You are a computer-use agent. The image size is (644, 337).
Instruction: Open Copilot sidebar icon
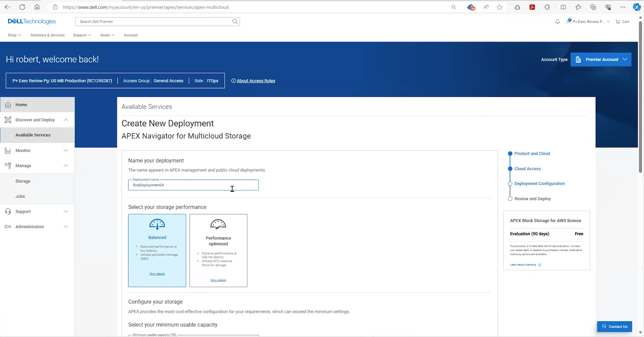click(637, 7)
